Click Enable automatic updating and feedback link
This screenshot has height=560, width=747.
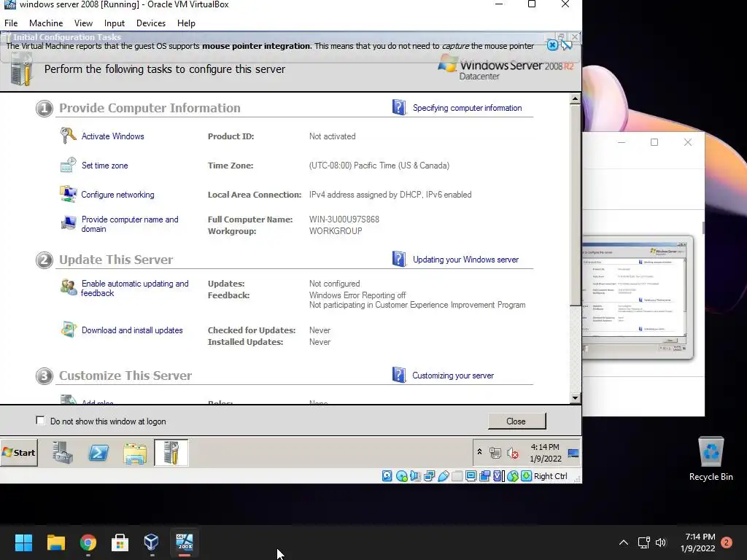[135, 288]
